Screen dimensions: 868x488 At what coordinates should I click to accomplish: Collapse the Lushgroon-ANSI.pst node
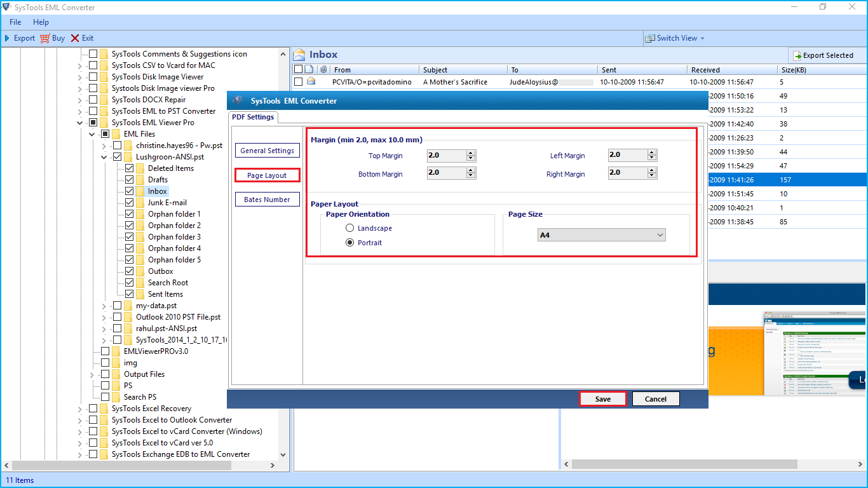pyautogui.click(x=104, y=156)
